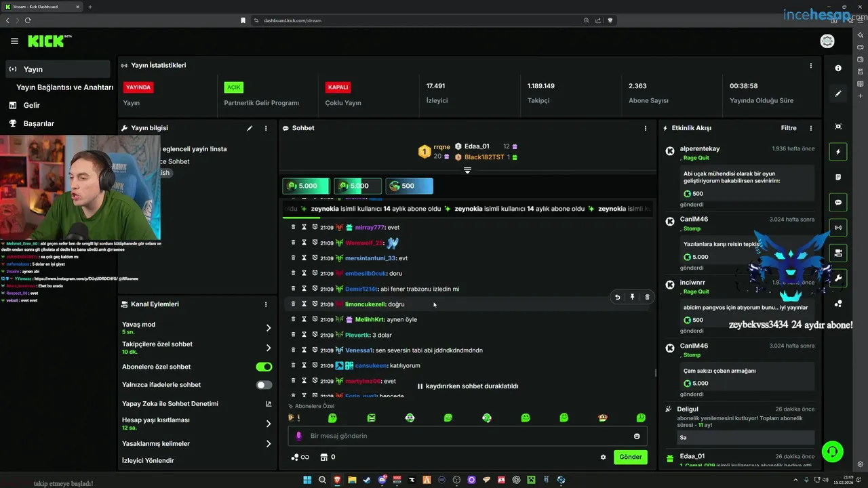Click the pencil edit icon in right sidebar
Screen dimensions: 868x488
838,94
